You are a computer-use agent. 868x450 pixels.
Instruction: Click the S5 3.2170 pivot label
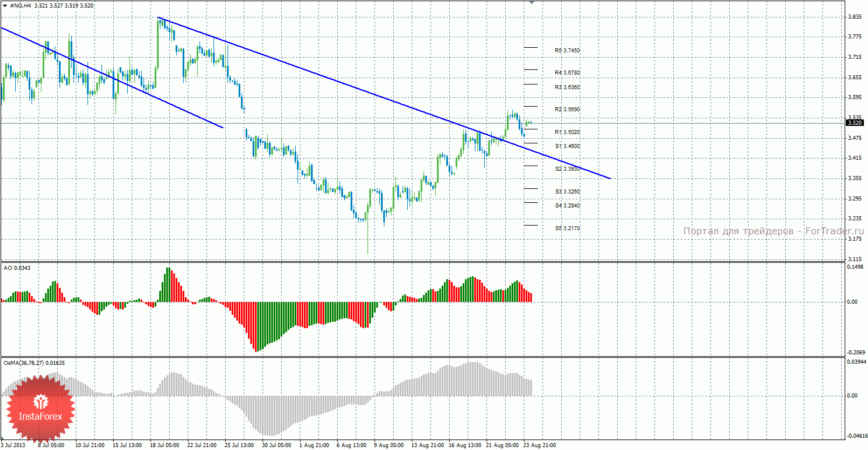click(568, 228)
